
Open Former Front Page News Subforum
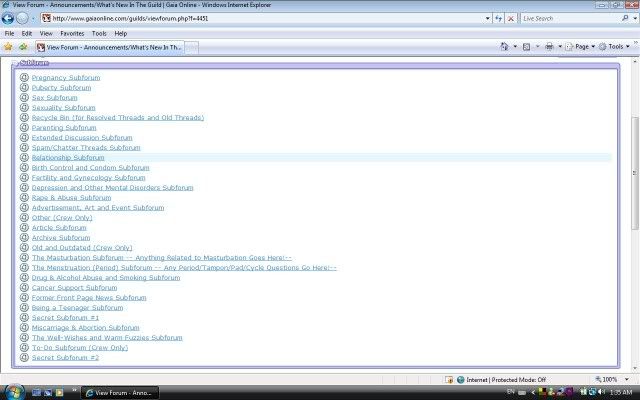tap(89, 298)
